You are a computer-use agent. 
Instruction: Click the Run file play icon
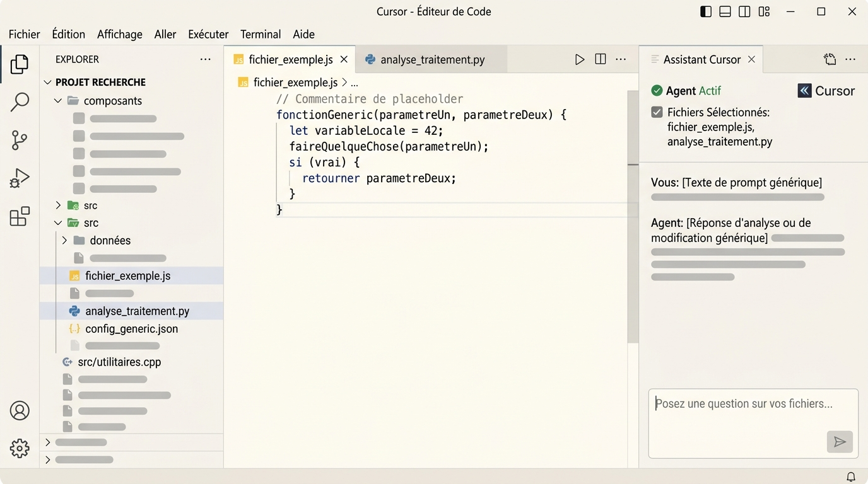(580, 59)
